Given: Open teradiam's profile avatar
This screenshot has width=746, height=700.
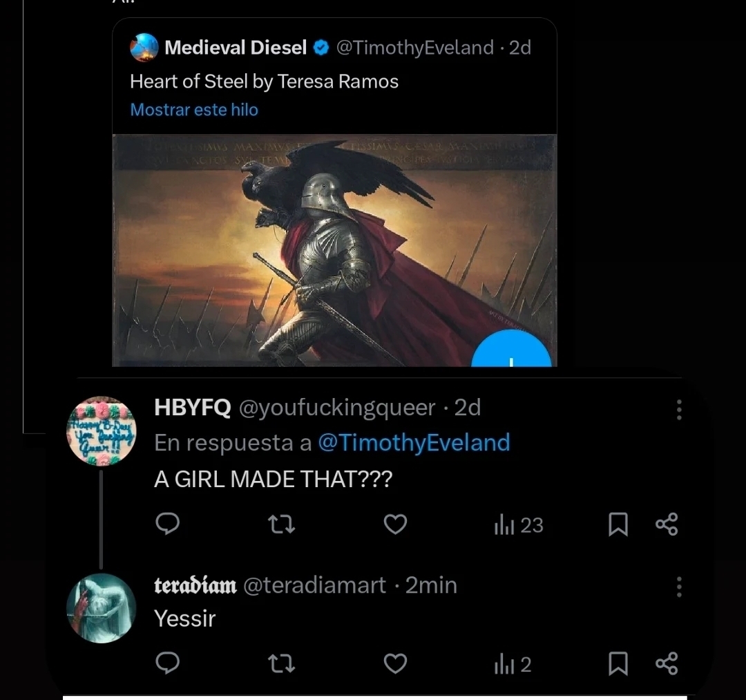Looking at the screenshot, I should pos(102,608).
